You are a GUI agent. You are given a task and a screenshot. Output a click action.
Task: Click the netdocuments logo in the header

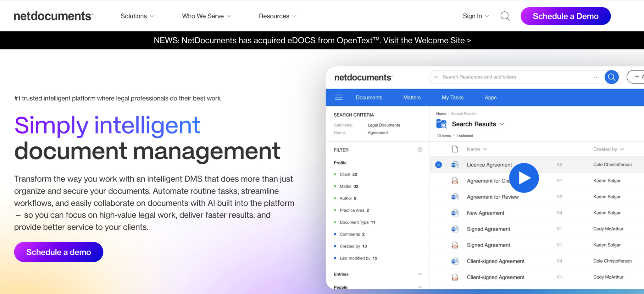pos(53,16)
